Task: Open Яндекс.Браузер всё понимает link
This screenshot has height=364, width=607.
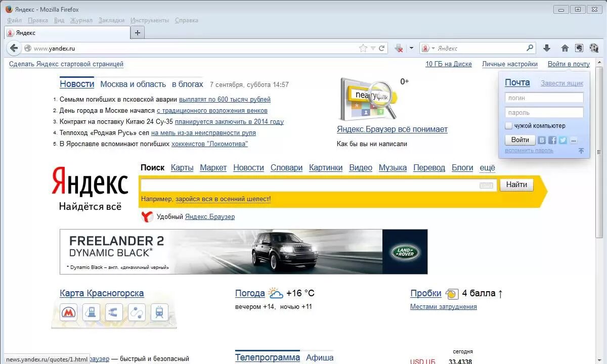Action: pyautogui.click(x=392, y=129)
